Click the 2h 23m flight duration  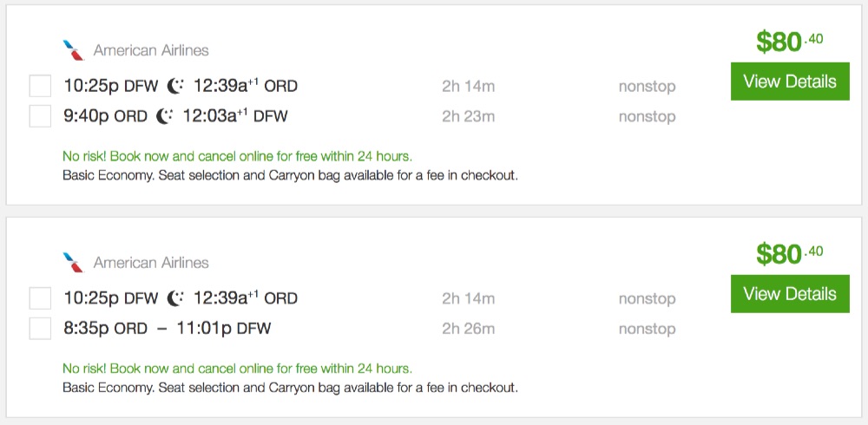468,116
